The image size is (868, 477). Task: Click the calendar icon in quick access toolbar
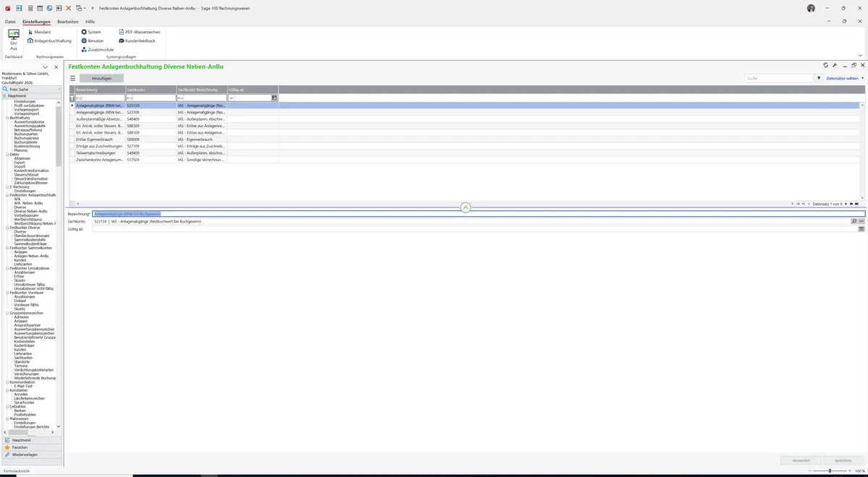39,8
